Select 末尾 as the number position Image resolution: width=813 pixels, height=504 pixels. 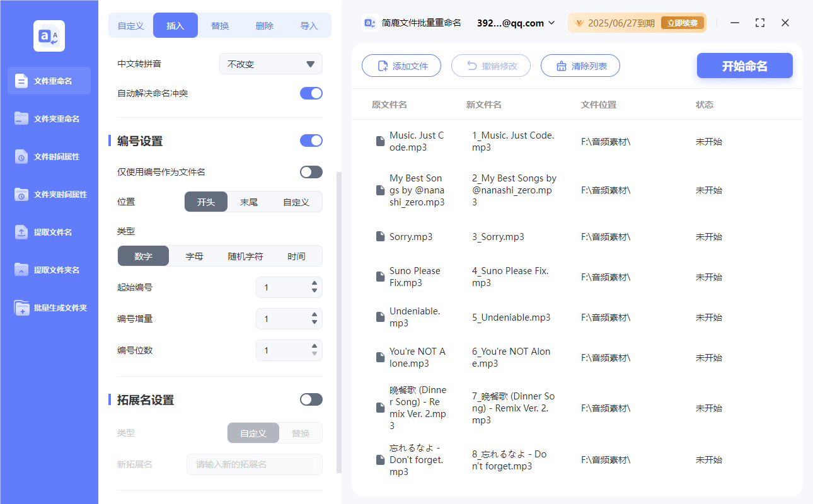click(250, 202)
